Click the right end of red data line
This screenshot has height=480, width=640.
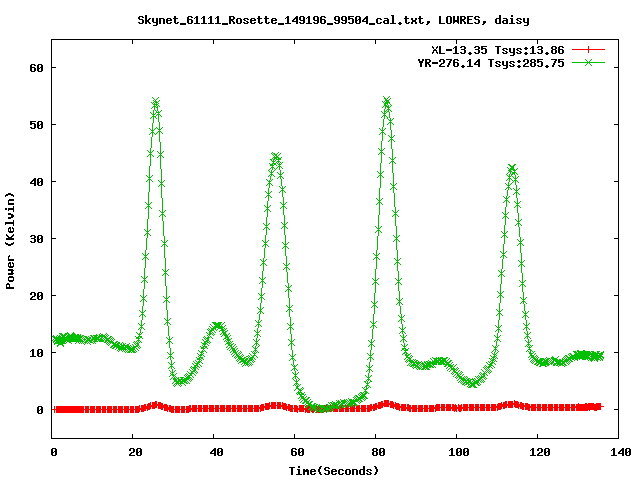point(599,407)
